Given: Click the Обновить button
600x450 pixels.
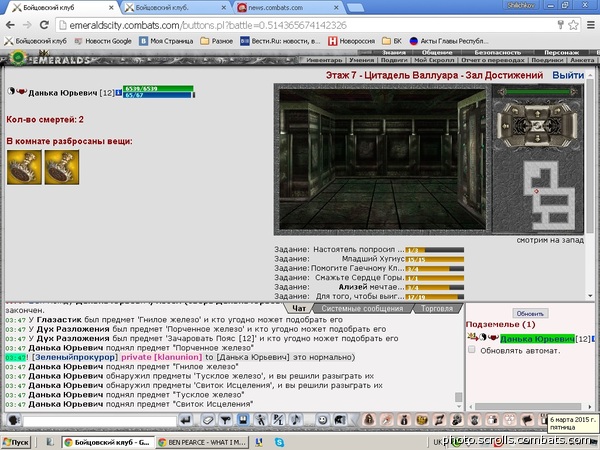Looking at the screenshot, I should [x=530, y=313].
